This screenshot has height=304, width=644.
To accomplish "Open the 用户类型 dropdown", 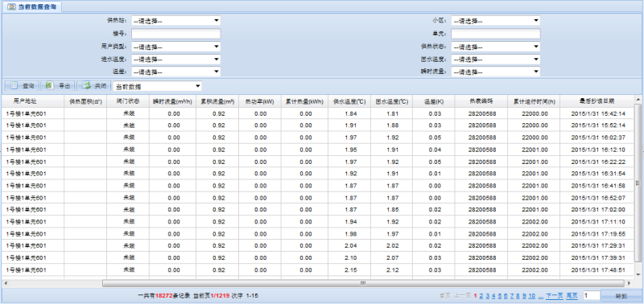I will point(175,47).
